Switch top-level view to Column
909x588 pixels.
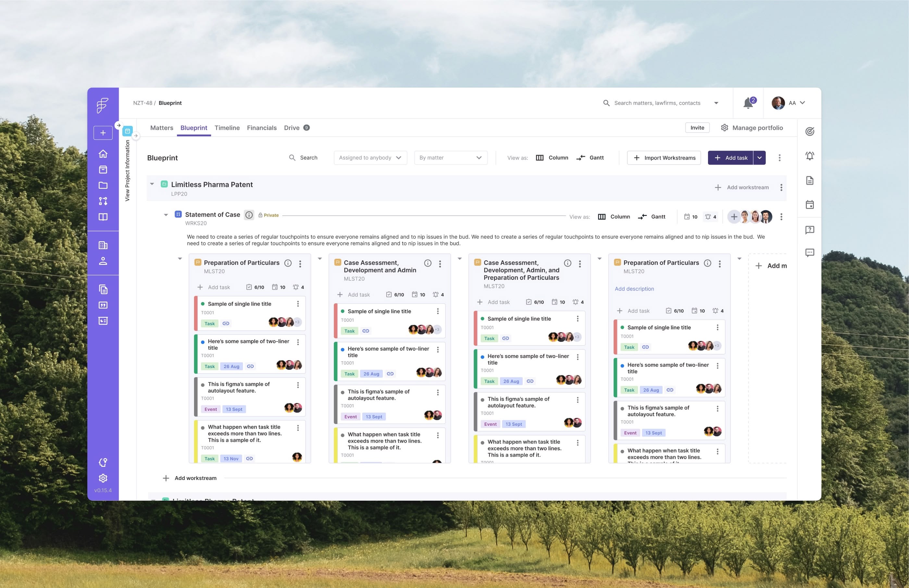(552, 158)
